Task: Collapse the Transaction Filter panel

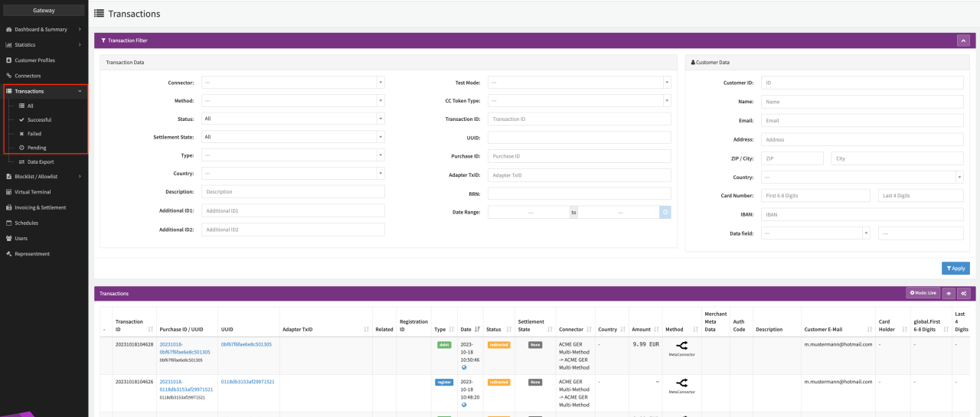Action: (963, 41)
